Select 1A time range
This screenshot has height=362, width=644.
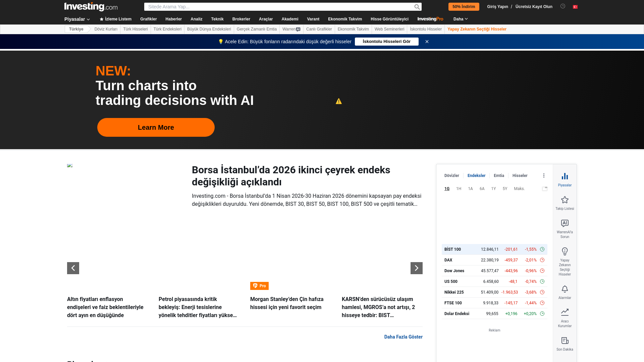(x=470, y=189)
